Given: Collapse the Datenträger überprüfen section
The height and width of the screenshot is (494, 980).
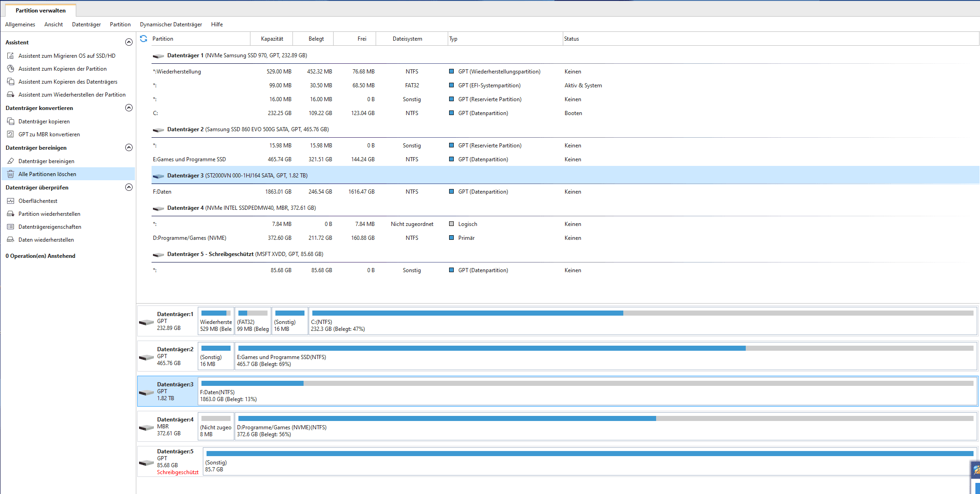Looking at the screenshot, I should [129, 187].
